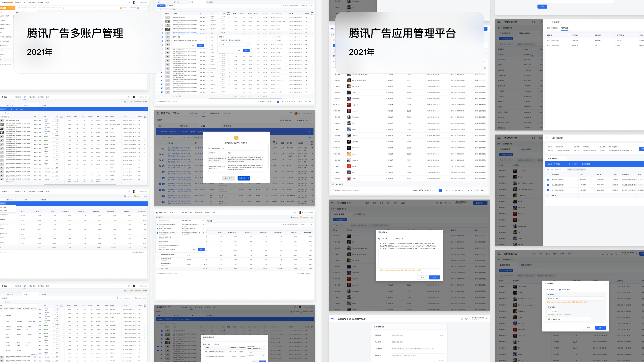644x362 pixels.
Task: Open 游戏标注信息 tab in 武林闲侠 panel
Action: pos(552,28)
